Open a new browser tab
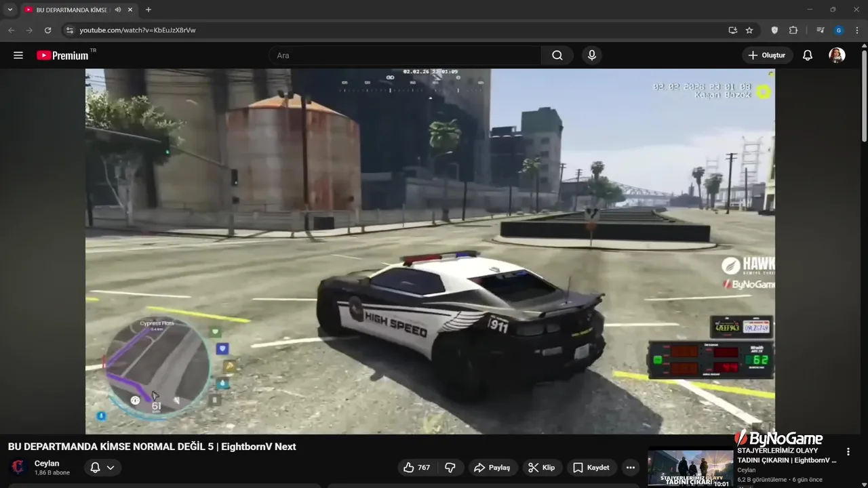The width and height of the screenshot is (868, 488). [x=149, y=9]
